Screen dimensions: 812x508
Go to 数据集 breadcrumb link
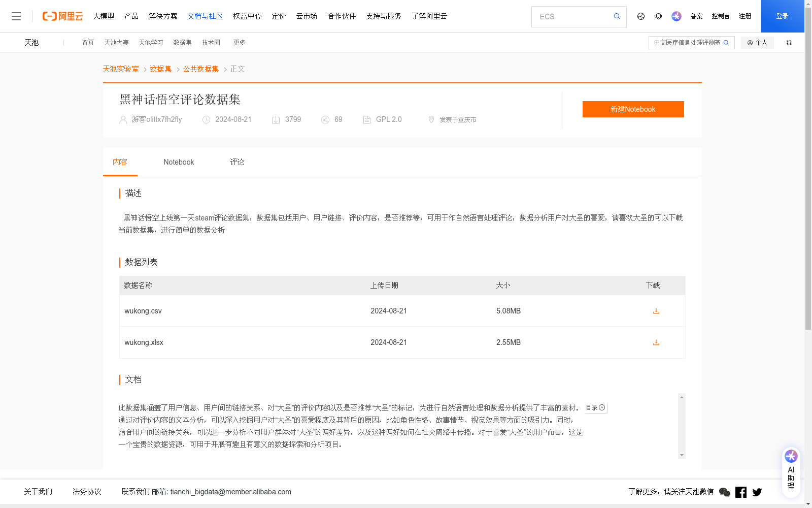point(160,69)
